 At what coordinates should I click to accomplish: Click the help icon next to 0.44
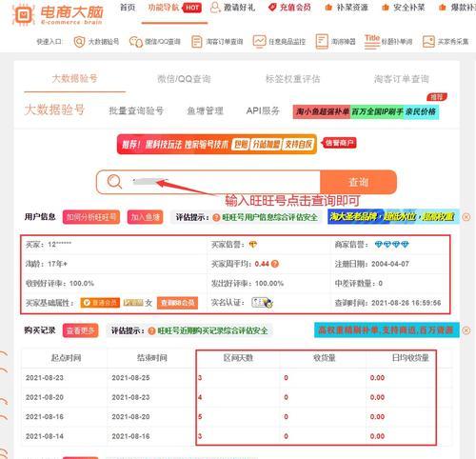[275, 264]
